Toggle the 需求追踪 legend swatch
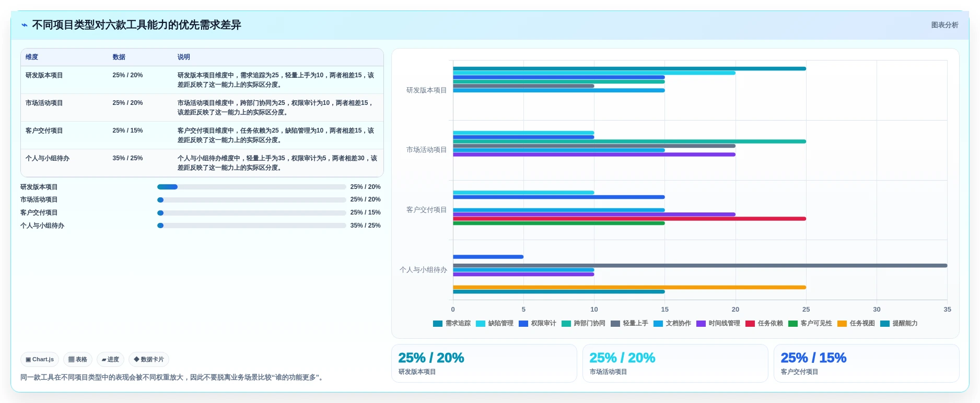This screenshot has width=980, height=403. tap(438, 324)
